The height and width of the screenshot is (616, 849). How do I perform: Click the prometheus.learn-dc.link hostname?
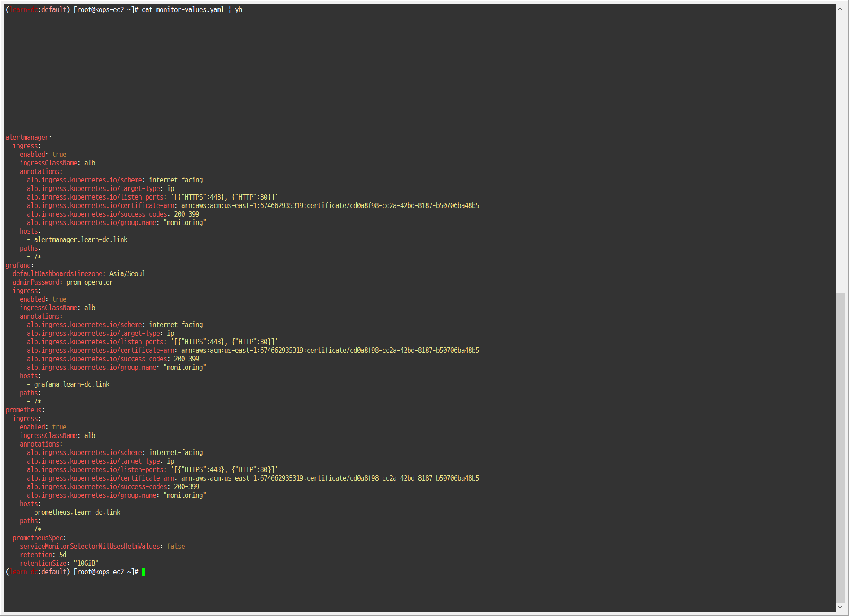pos(77,512)
